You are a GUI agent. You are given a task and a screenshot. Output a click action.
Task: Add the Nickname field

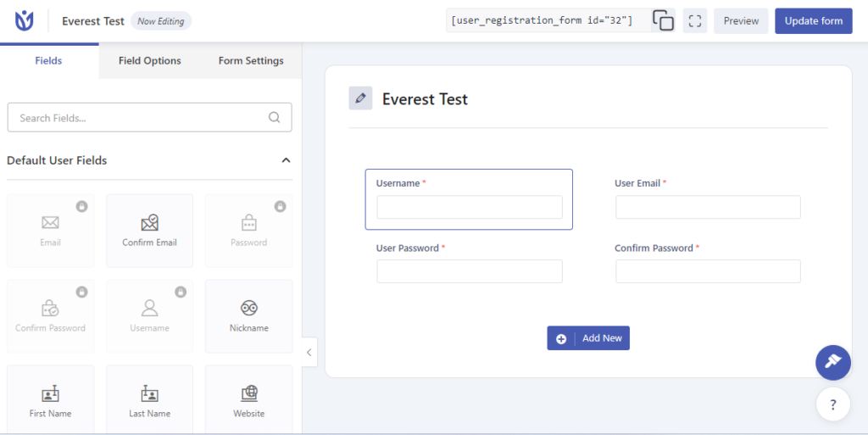click(x=248, y=316)
